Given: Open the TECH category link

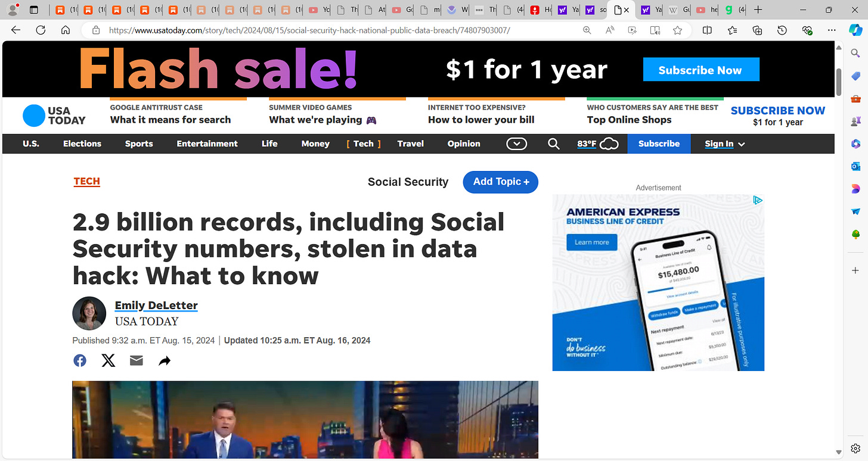Looking at the screenshot, I should click(86, 181).
